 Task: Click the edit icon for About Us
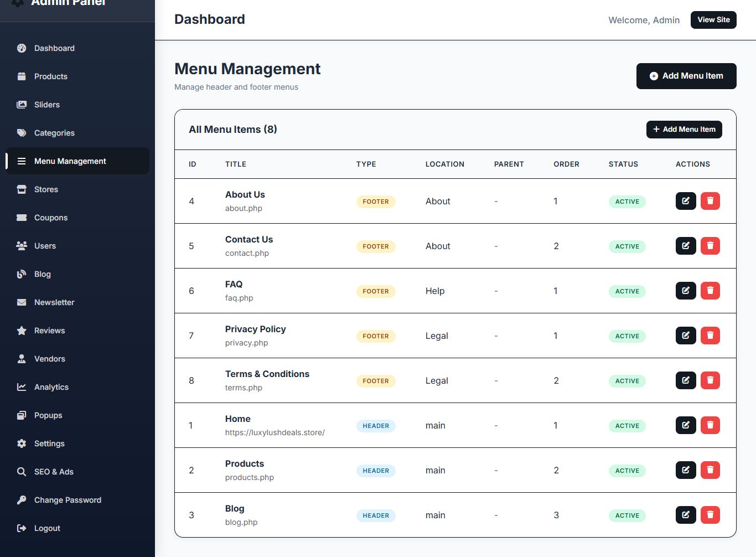[686, 201]
